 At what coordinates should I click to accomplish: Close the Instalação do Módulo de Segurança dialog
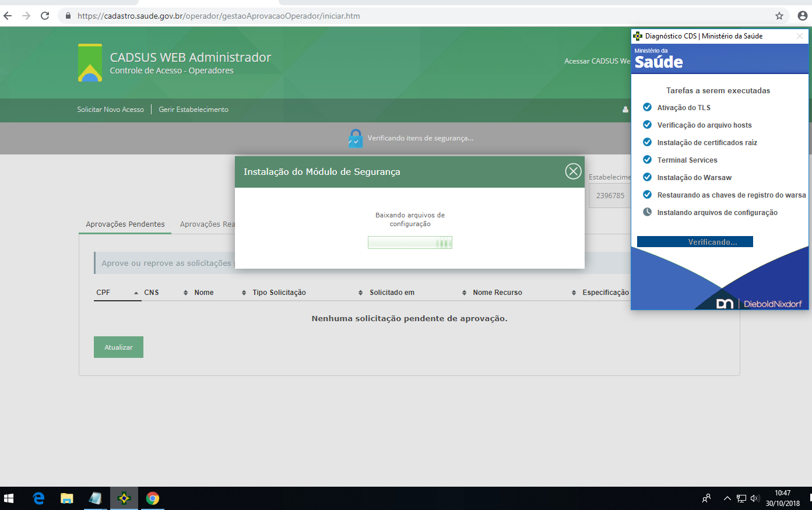click(x=573, y=171)
